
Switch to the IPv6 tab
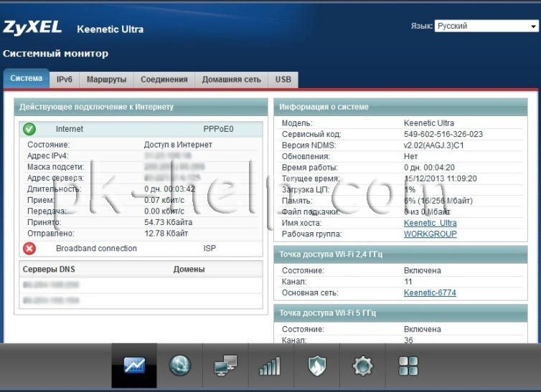click(65, 80)
